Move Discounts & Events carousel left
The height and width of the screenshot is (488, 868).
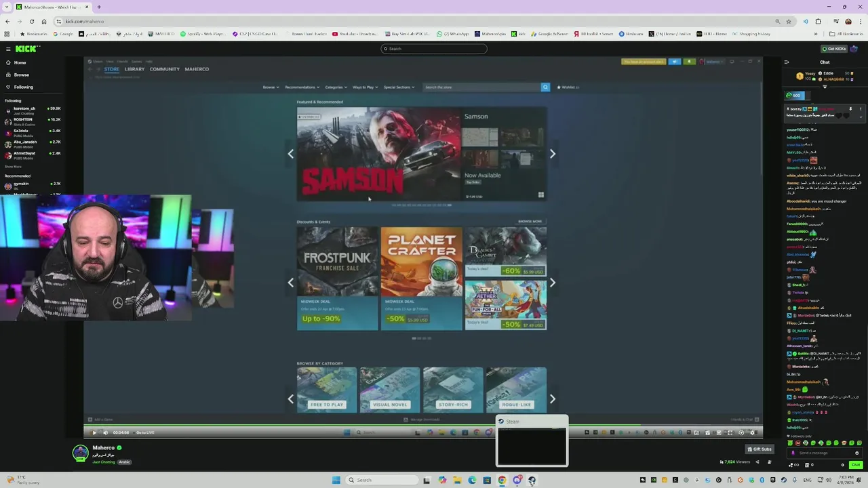coord(291,283)
